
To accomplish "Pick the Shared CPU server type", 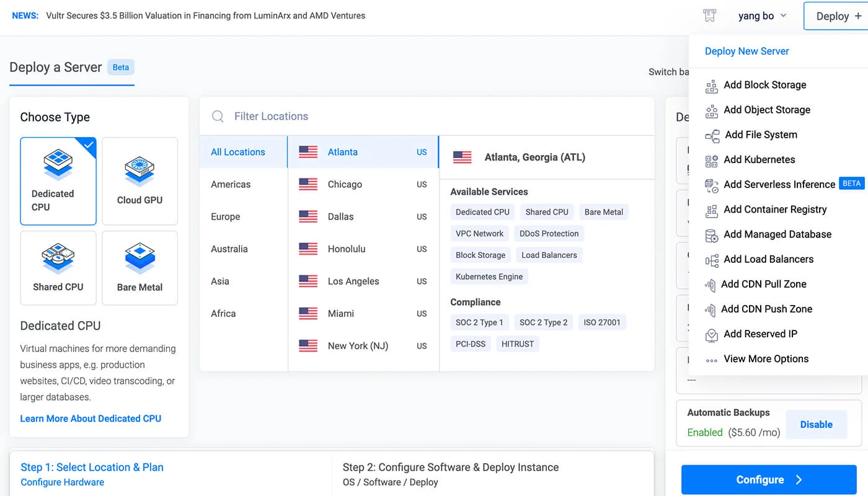I will (58, 268).
